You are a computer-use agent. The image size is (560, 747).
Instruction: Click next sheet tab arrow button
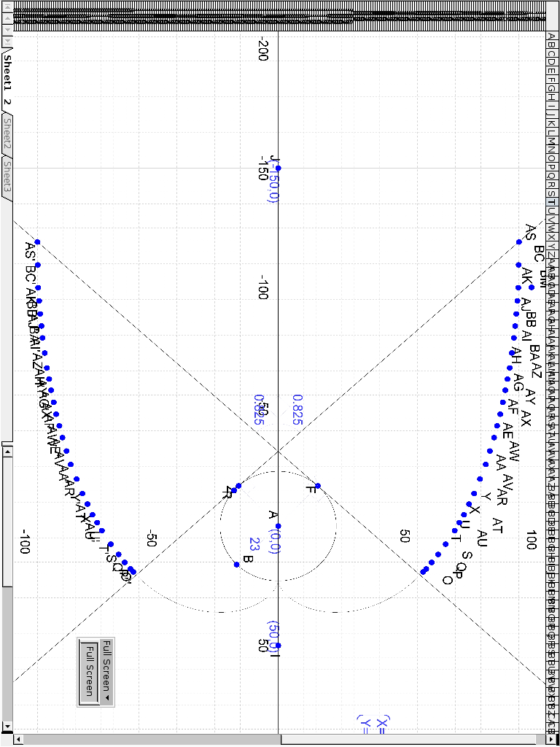7,29
